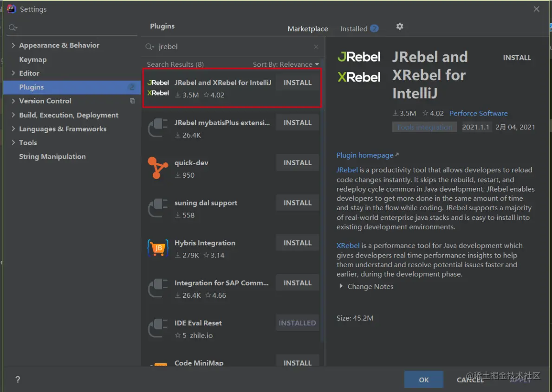Click the Size: 45.2M text
The height and width of the screenshot is (392, 552).
[355, 318]
